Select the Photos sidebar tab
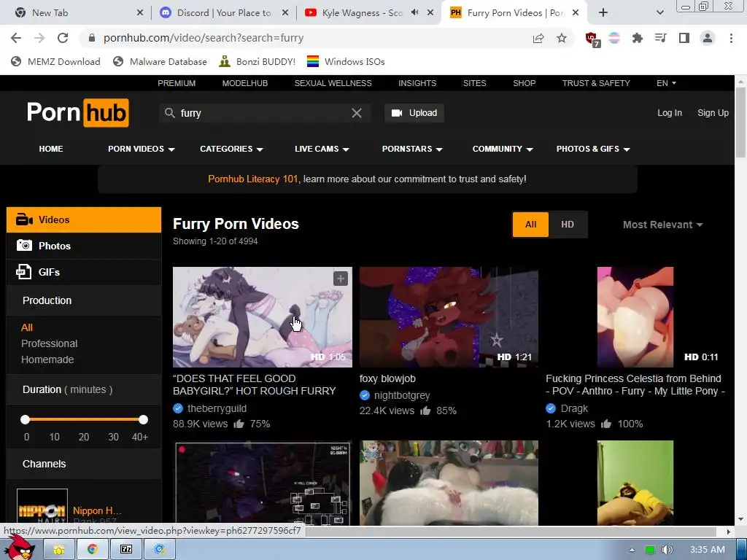Viewport: 747px width, 560px height. point(84,246)
